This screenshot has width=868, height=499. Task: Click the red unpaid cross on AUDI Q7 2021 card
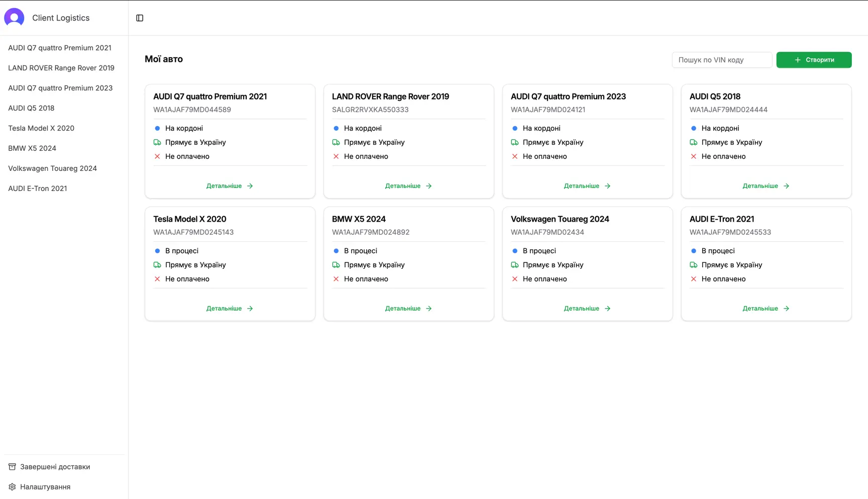click(x=157, y=156)
